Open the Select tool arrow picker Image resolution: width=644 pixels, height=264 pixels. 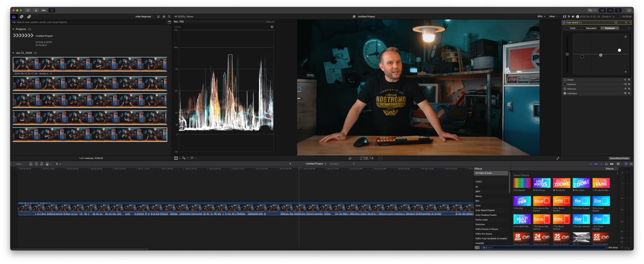tap(58, 164)
